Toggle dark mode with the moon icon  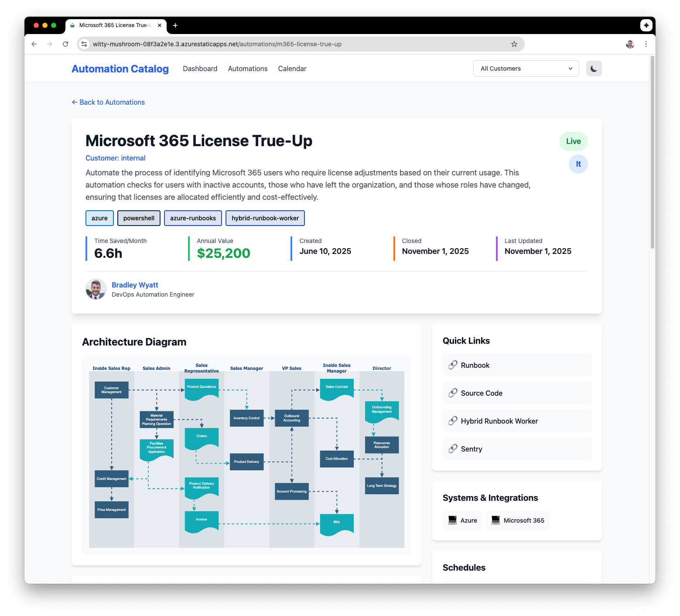tap(594, 68)
